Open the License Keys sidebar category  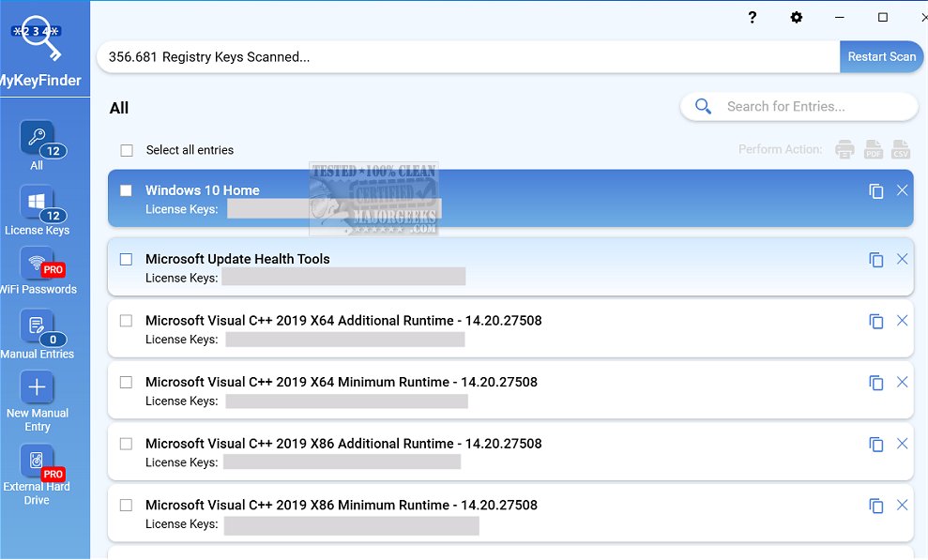coord(37,204)
